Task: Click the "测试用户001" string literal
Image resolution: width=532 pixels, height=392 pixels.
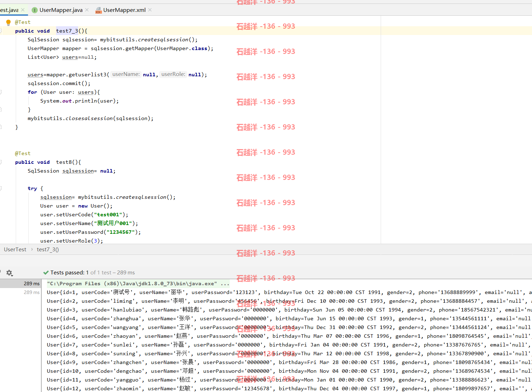Action: (x=113, y=223)
